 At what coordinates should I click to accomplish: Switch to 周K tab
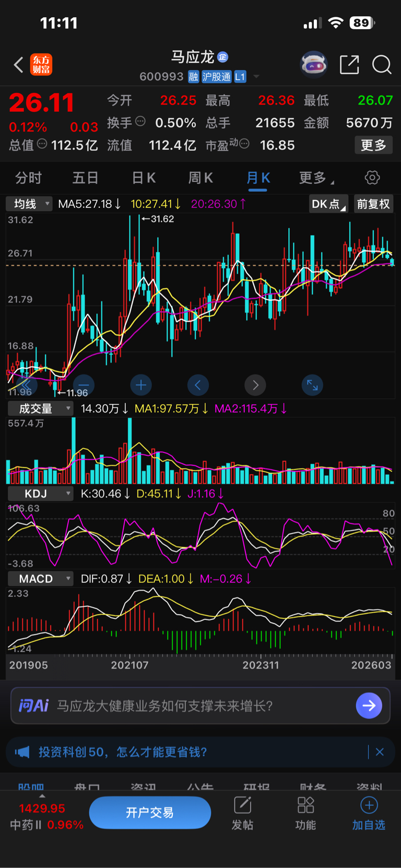(x=200, y=178)
